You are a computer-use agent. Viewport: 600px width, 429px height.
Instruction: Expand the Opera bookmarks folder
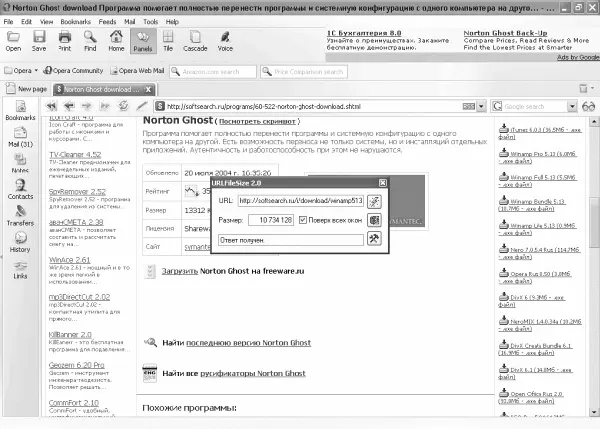[21, 71]
